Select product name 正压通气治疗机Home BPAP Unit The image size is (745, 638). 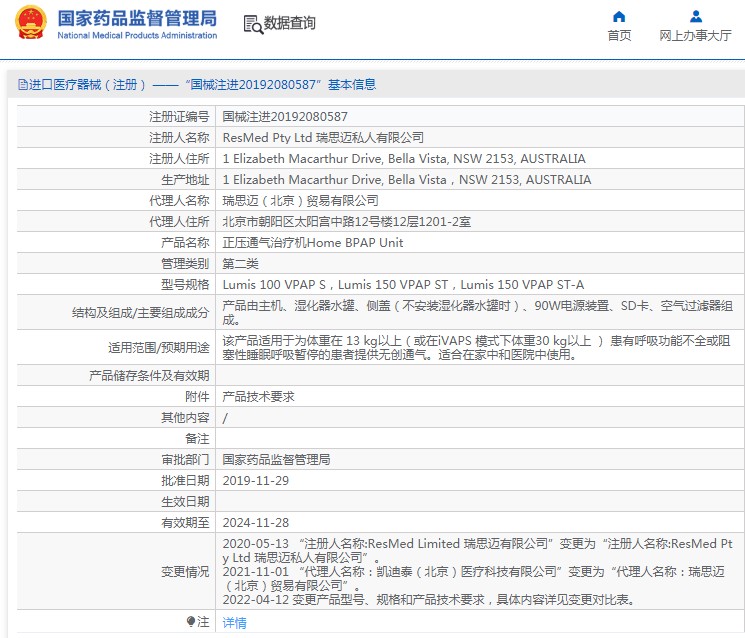click(313, 242)
